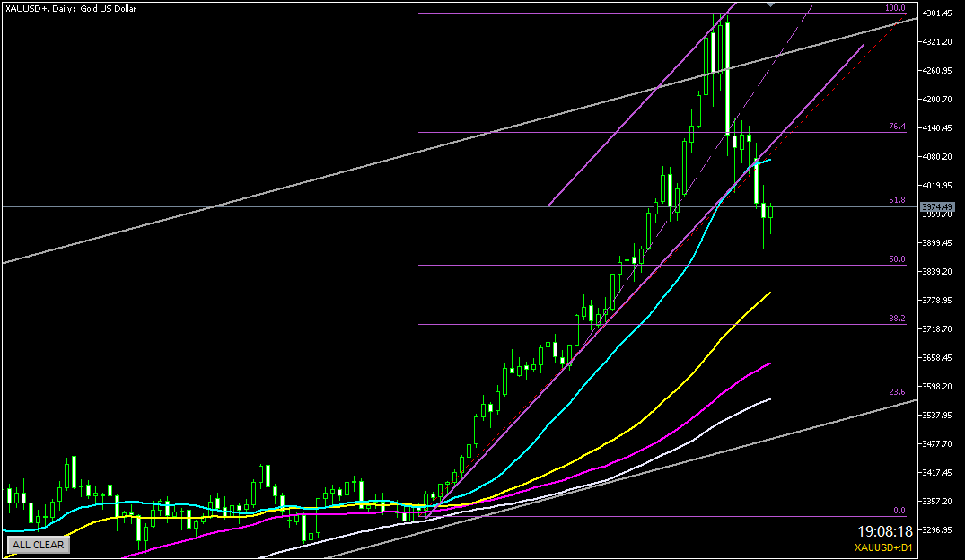Select the 0.0 Fibonacci level label
The image size is (965, 560).
pos(899,510)
